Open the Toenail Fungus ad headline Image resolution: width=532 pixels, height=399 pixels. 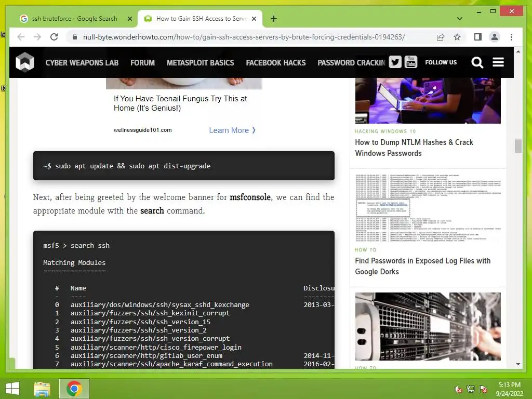[x=180, y=103]
